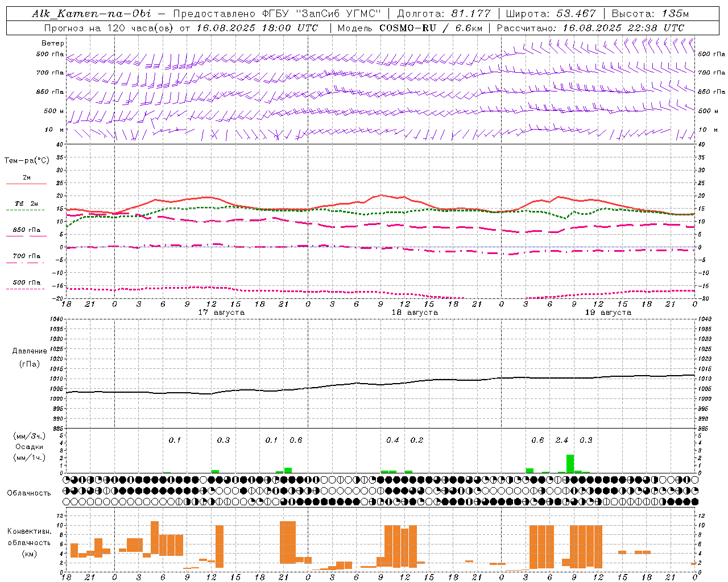
Task: Click the tallest green precipitation bar
Action: pos(570,464)
